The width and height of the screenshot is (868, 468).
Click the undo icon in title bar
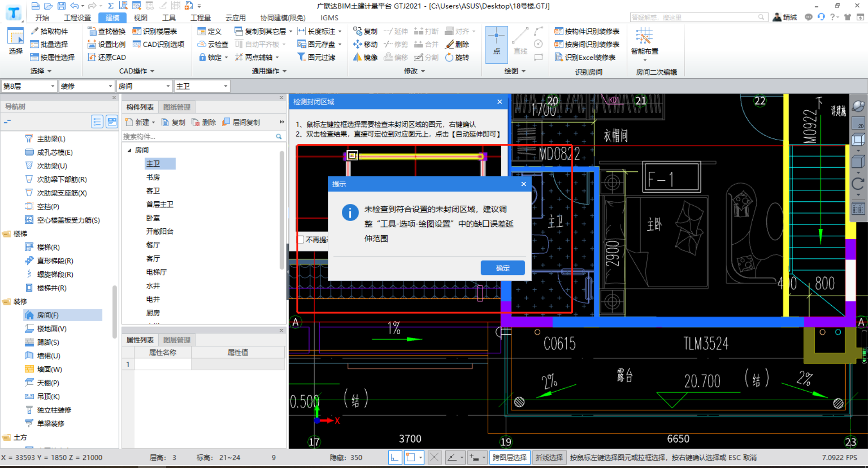75,5
